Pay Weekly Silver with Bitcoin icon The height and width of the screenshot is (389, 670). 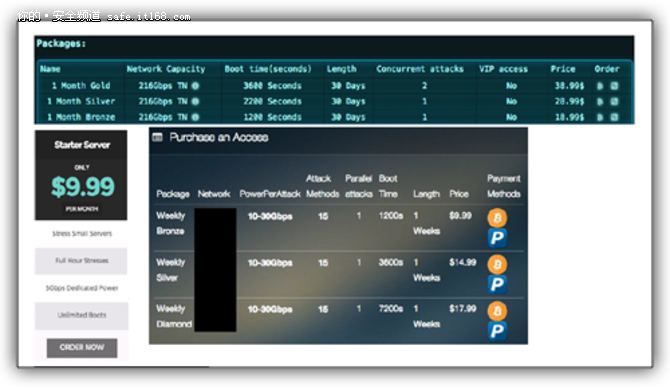pyautogui.click(x=497, y=264)
